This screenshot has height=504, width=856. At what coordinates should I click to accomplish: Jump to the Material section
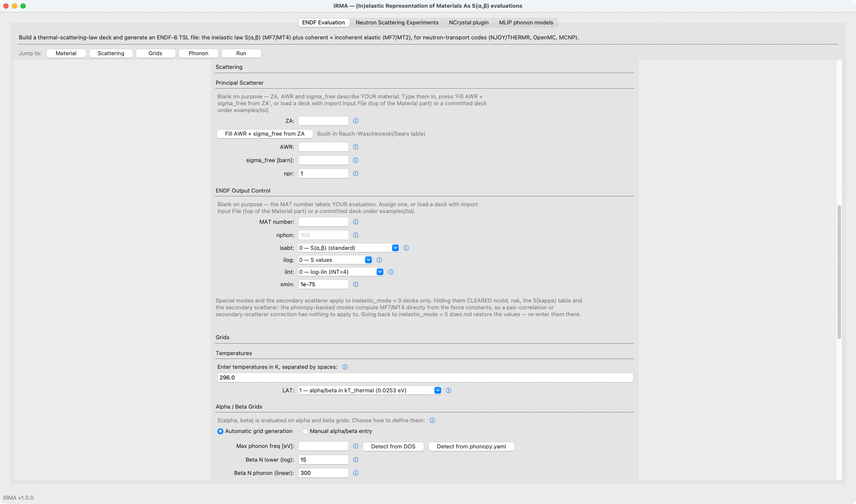point(66,53)
